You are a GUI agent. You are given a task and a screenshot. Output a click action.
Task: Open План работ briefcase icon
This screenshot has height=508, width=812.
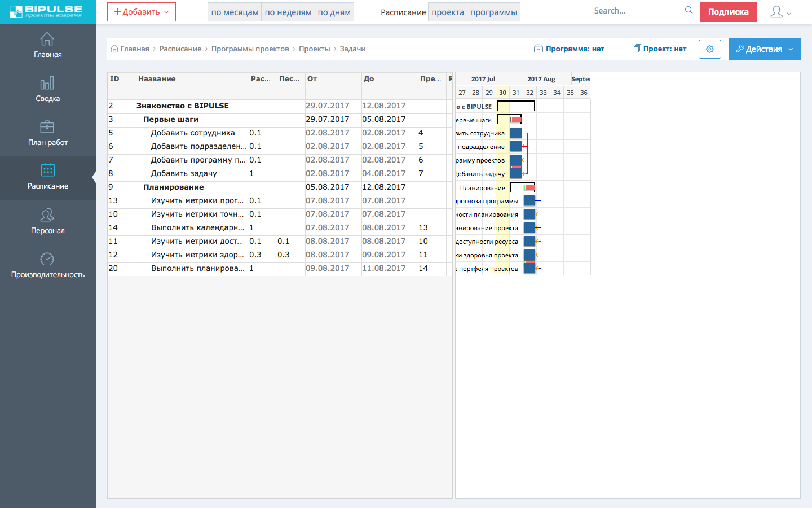coord(47,127)
